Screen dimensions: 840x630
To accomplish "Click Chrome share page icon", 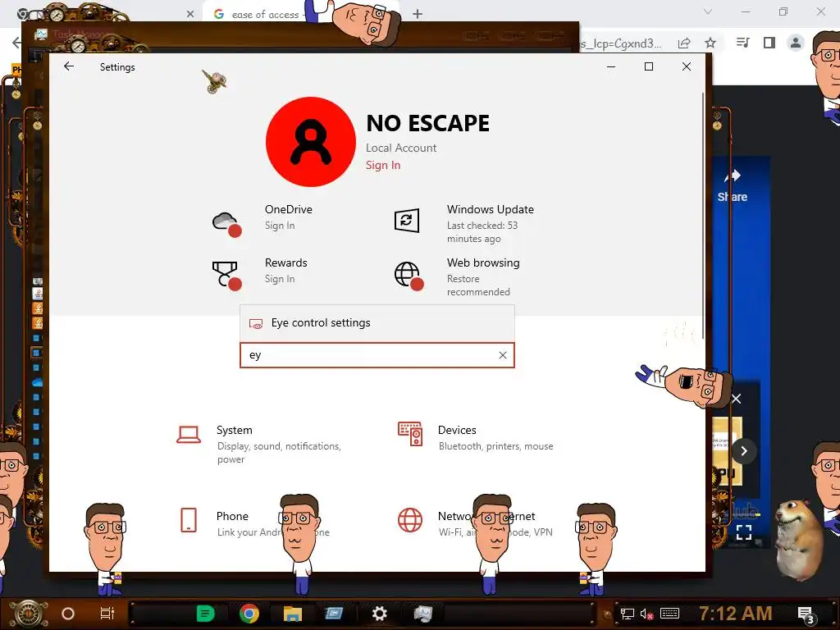I will [x=684, y=43].
